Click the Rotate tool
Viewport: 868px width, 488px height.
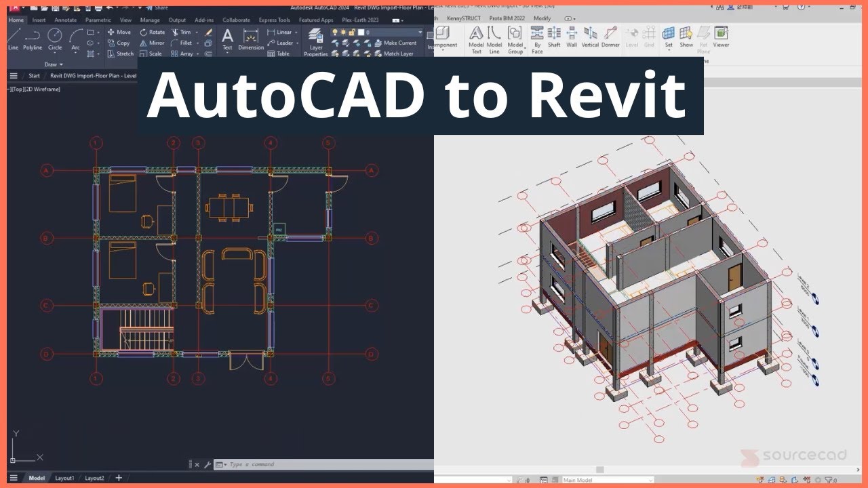click(152, 32)
